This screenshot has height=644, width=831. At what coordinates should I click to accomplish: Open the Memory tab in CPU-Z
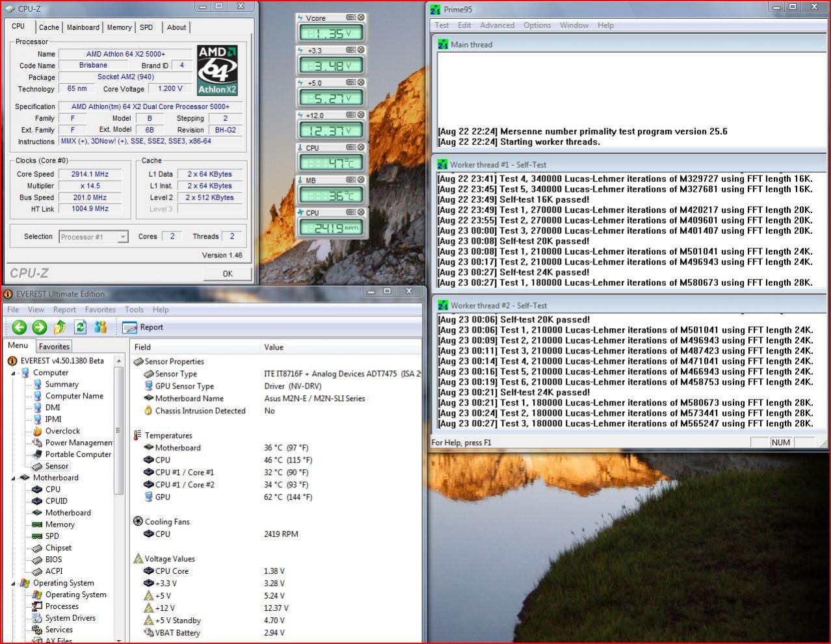pos(119,27)
